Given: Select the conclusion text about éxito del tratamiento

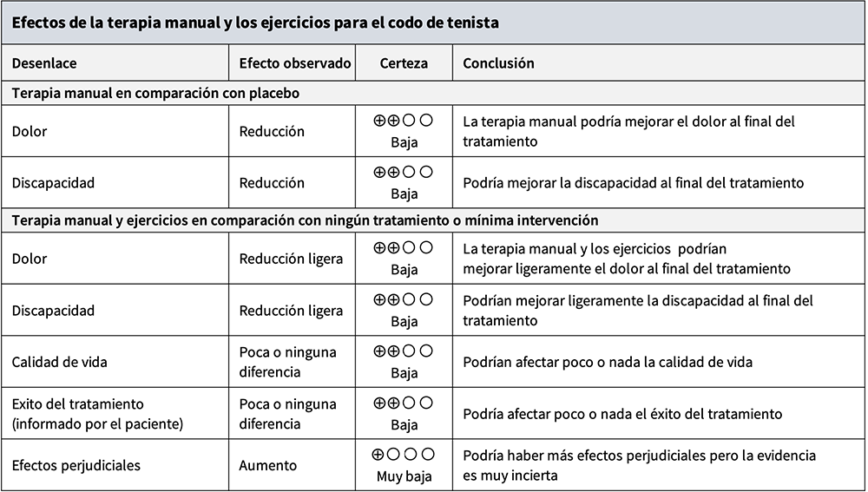Looking at the screenshot, I should (622, 414).
